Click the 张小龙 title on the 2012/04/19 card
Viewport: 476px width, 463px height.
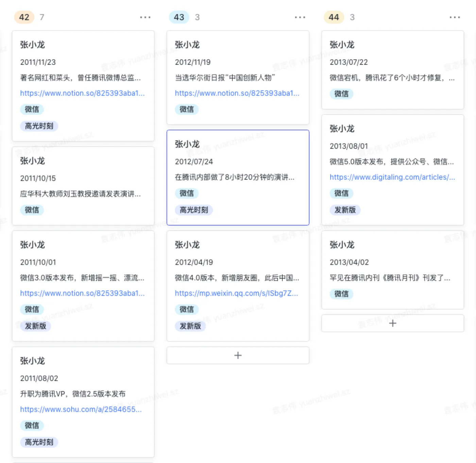point(187,245)
